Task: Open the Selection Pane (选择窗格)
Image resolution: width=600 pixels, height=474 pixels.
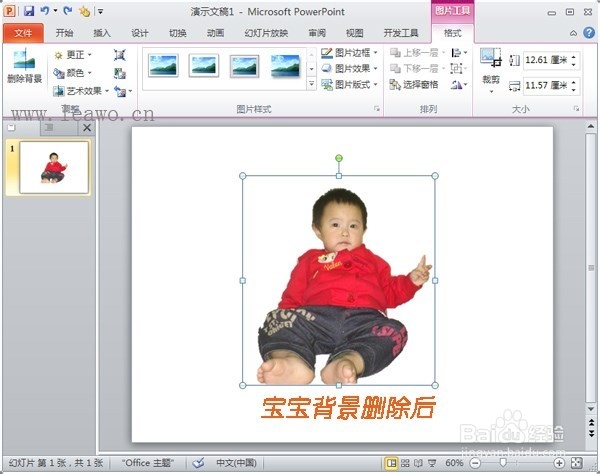Action: pyautogui.click(x=414, y=85)
